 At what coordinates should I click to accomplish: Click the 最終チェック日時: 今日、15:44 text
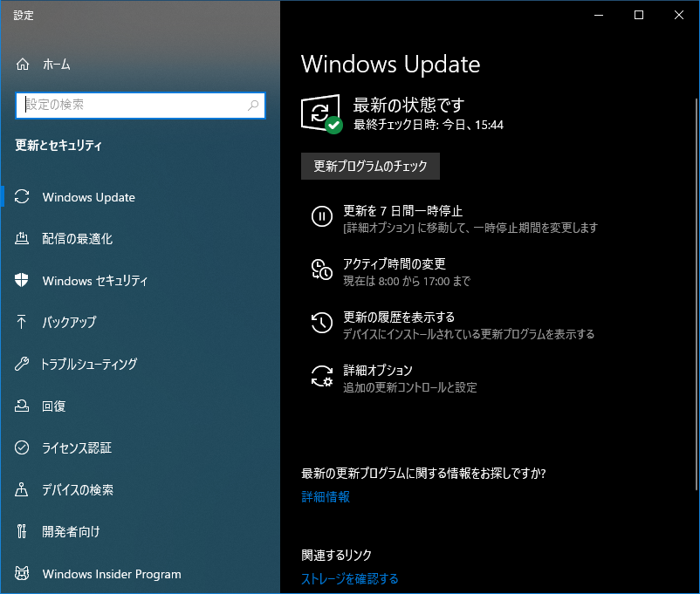(429, 125)
